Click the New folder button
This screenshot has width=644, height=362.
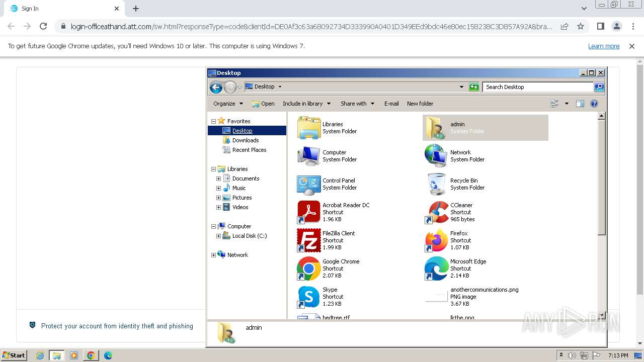420,104
